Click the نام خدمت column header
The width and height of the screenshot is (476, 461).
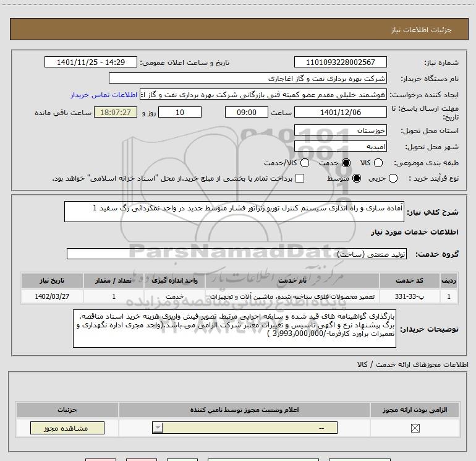click(292, 280)
